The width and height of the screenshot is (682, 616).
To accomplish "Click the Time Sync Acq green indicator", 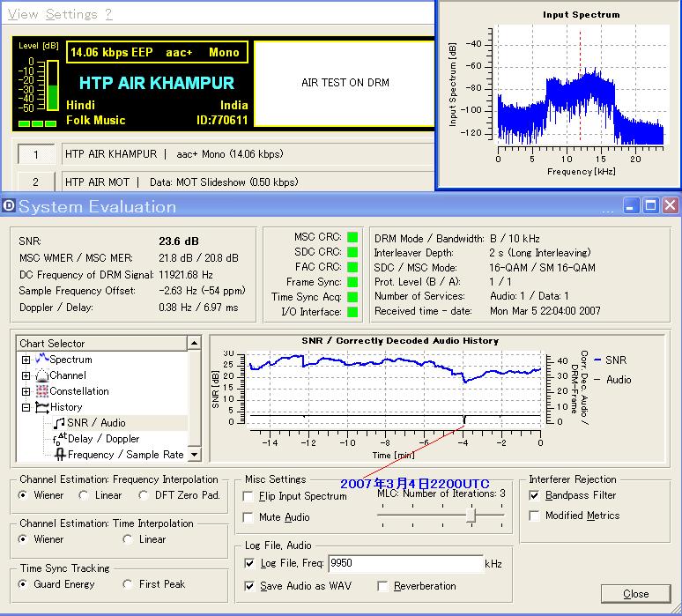I will point(352,297).
